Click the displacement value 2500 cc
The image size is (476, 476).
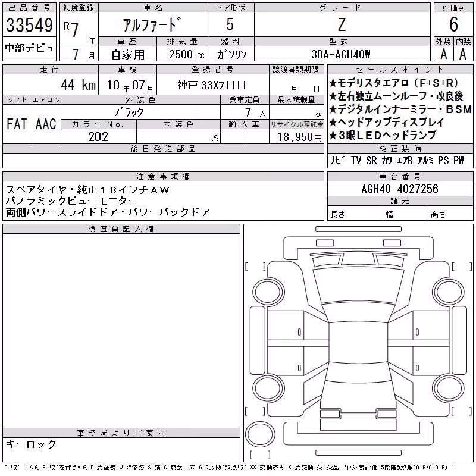coord(186,55)
